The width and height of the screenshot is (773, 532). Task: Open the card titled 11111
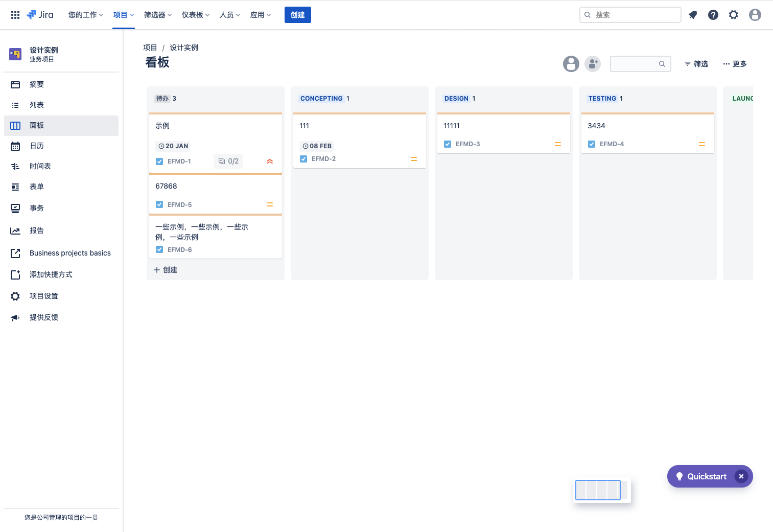(x=504, y=133)
